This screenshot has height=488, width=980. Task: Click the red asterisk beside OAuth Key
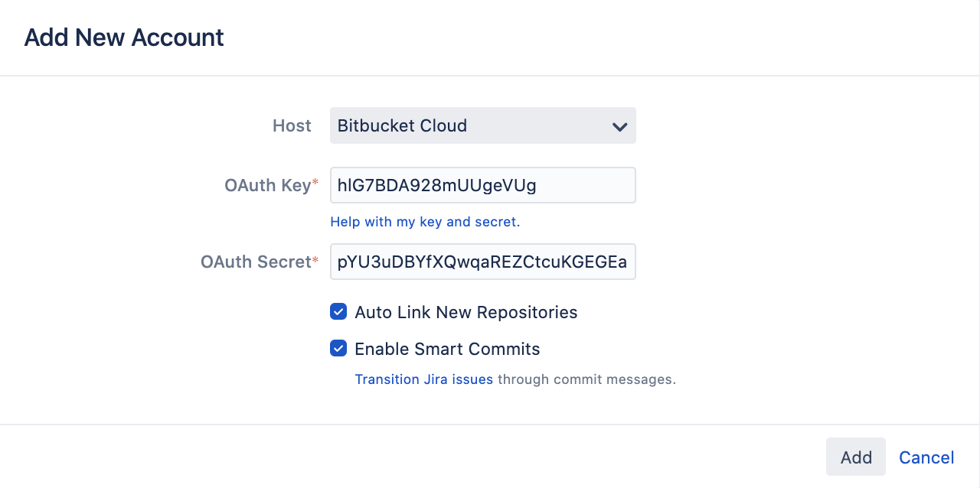(315, 184)
